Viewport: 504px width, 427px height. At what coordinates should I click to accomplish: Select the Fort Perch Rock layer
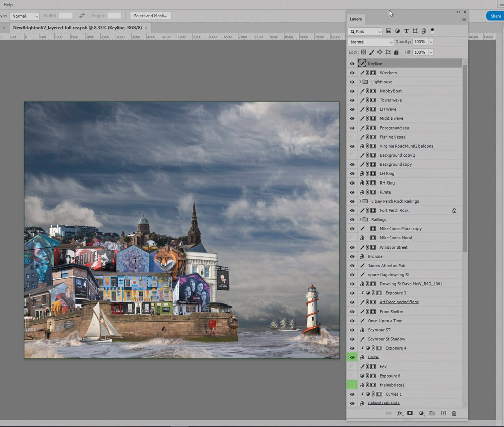tap(405, 210)
